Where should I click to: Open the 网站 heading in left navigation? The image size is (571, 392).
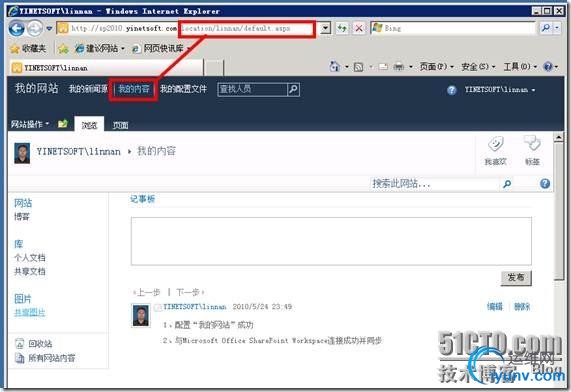23,203
